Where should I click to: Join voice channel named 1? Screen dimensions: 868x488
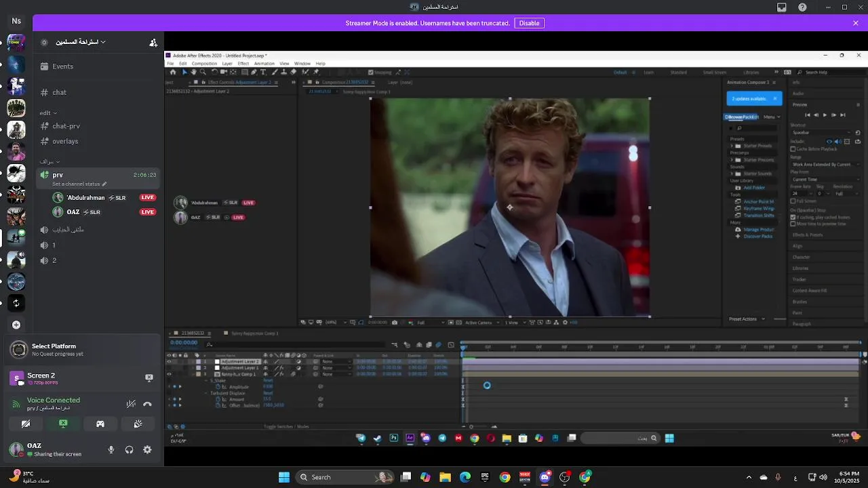click(98, 245)
